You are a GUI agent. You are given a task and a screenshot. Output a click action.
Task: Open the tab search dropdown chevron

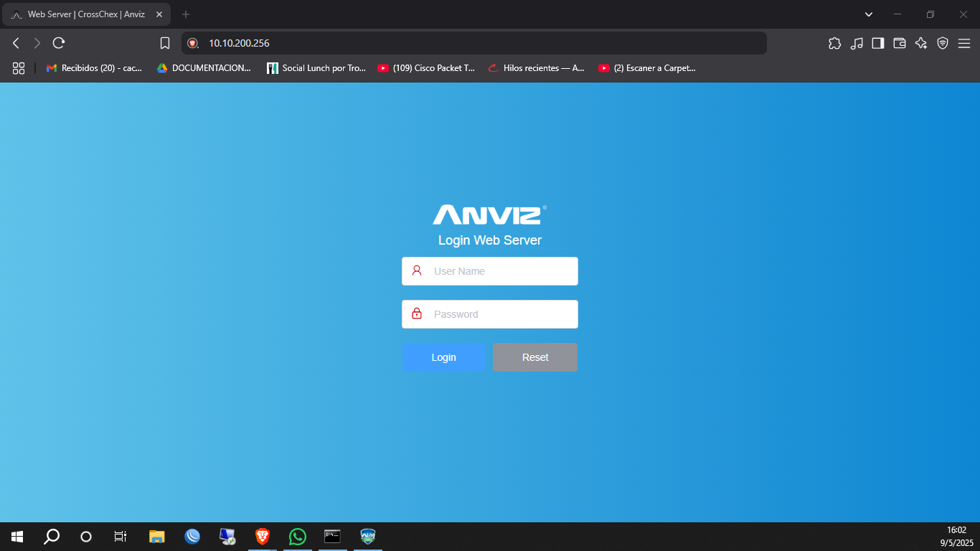tap(869, 14)
